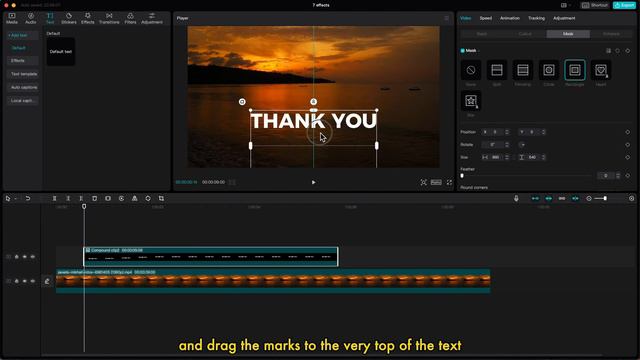Switch to the Animation tab
This screenshot has height=360, width=640.
[x=510, y=18]
